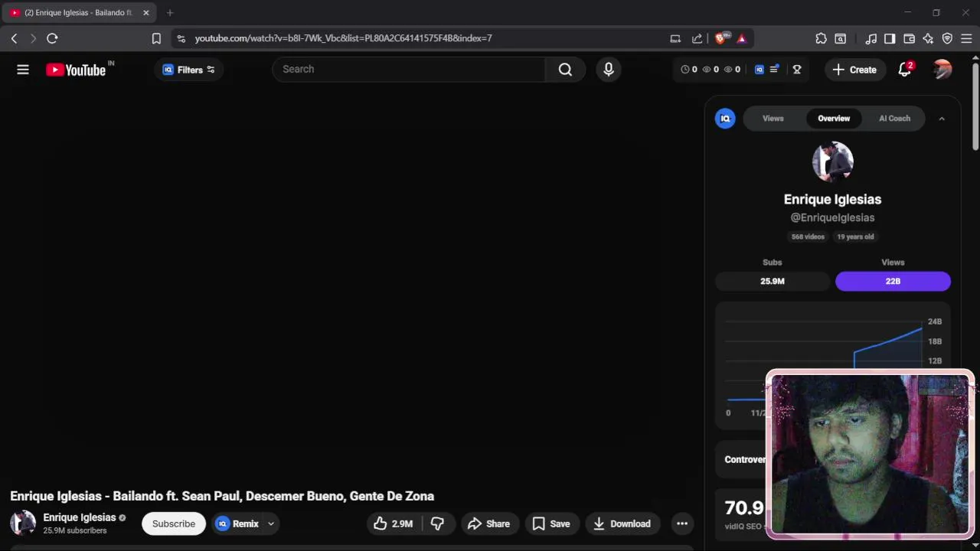Viewport: 980px width, 551px height.
Task: Toggle browser sidebar panel icon
Action: point(890,38)
